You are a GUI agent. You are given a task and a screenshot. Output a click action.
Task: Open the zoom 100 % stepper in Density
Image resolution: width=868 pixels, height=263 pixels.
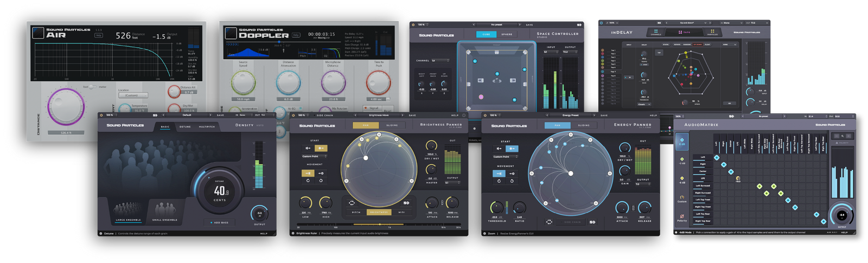pyautogui.click(x=110, y=115)
